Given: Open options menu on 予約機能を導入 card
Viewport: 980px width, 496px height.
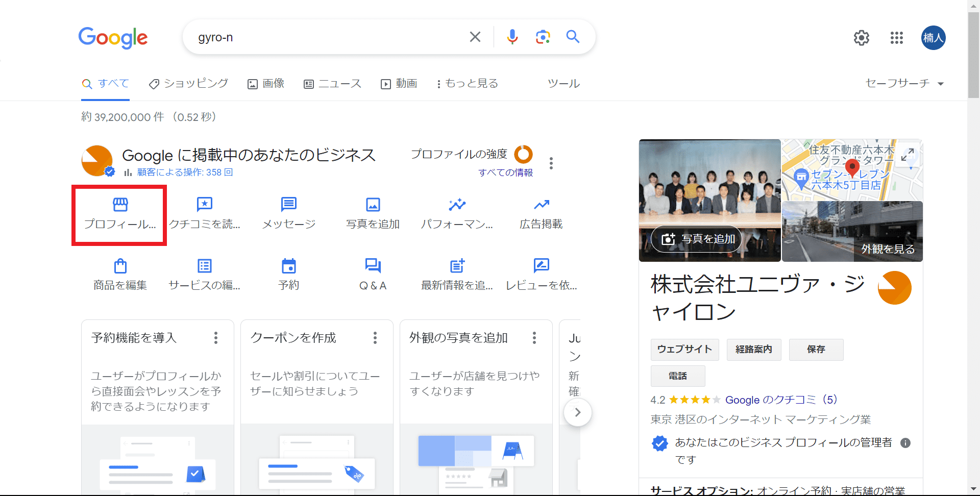Looking at the screenshot, I should tap(216, 338).
